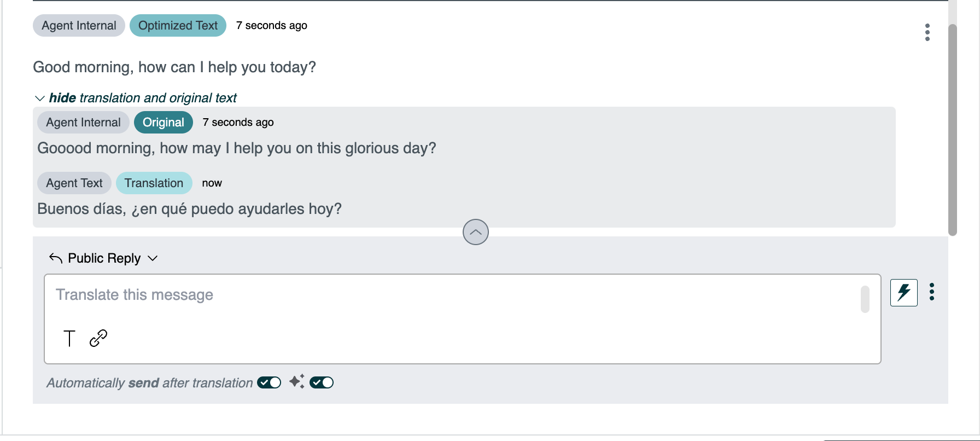Open the Public Reply dropdown
Viewport: 980px width, 441px height.
click(x=103, y=258)
